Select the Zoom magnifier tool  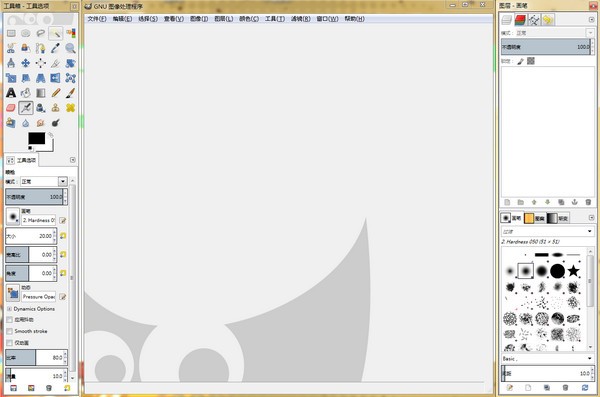tap(70, 48)
